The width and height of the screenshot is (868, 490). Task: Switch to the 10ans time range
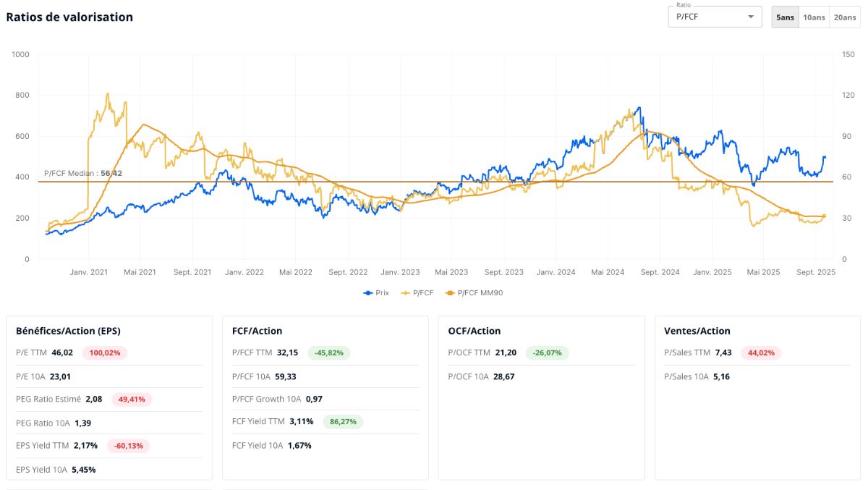814,17
